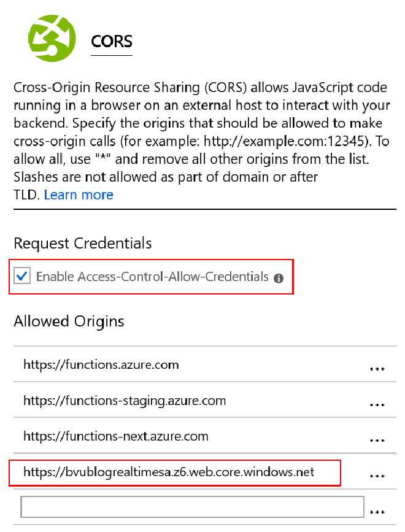The height and width of the screenshot is (532, 405).
Task: Open options menu for functions-staging.azure.com origin
Action: 377,404
